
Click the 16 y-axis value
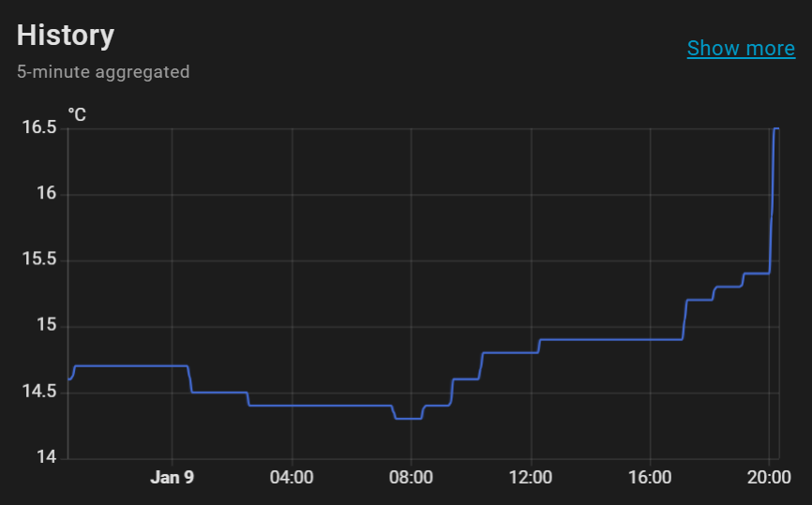47,194
